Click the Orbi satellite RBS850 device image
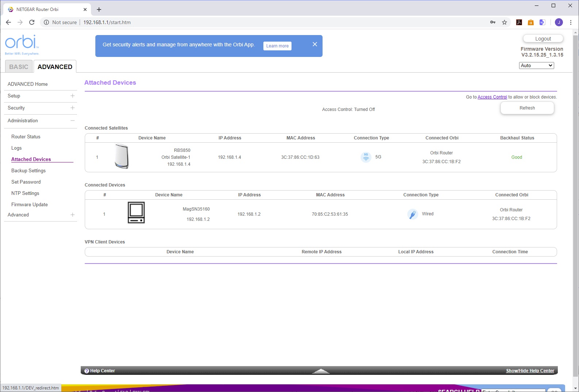The width and height of the screenshot is (579, 392). pos(122,156)
